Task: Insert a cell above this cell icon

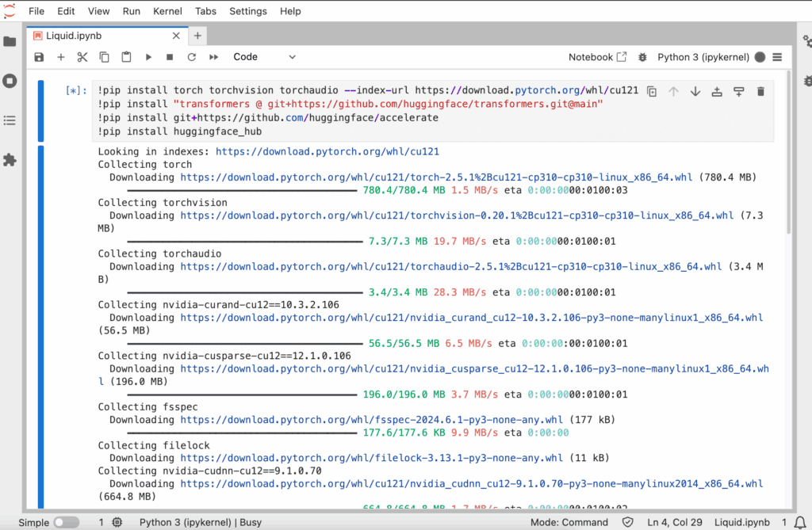Action: 717,92
